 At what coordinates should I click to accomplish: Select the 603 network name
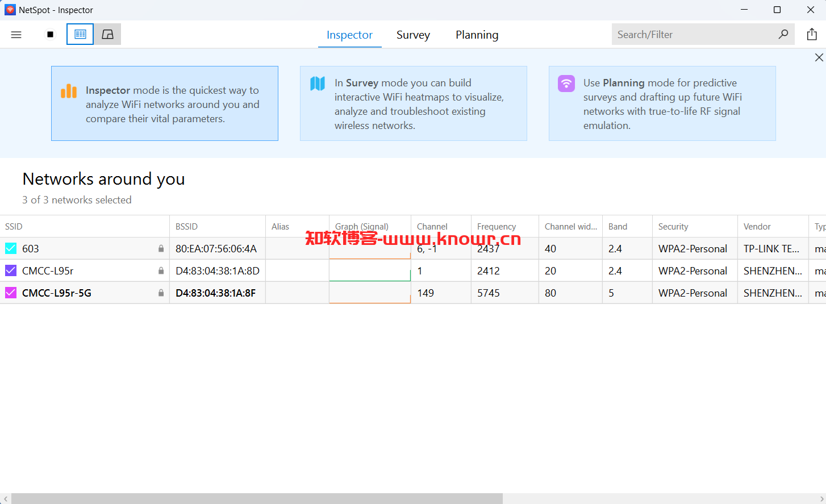31,248
